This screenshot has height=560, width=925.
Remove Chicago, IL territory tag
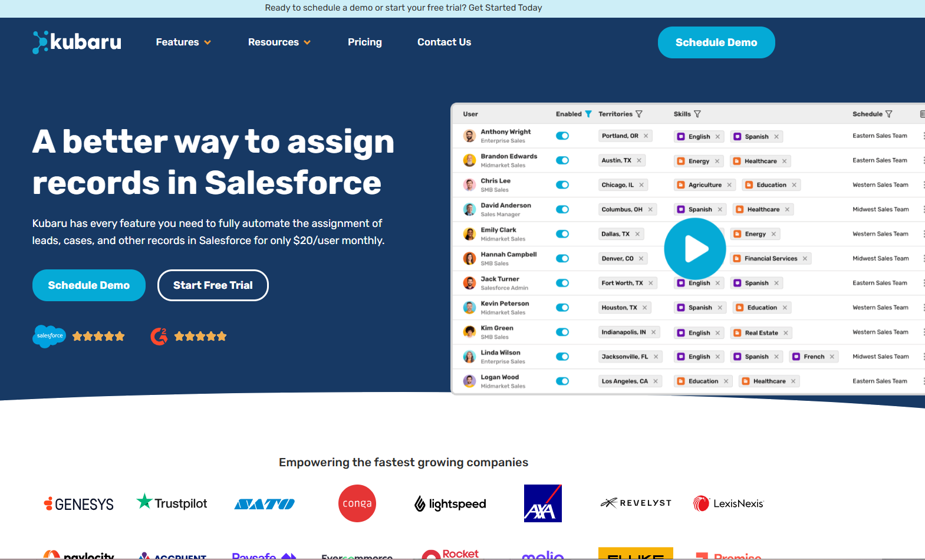(x=641, y=185)
